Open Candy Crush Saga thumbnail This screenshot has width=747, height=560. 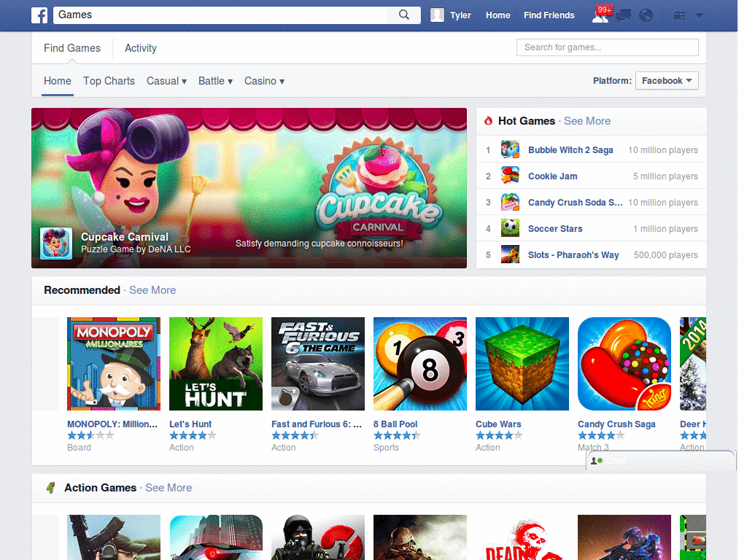click(624, 364)
